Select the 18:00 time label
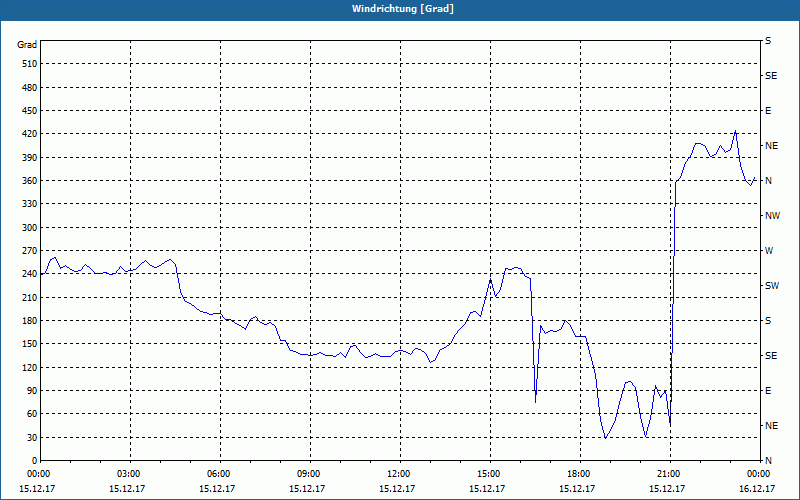Screen dimensions: 800x500 (x=578, y=474)
